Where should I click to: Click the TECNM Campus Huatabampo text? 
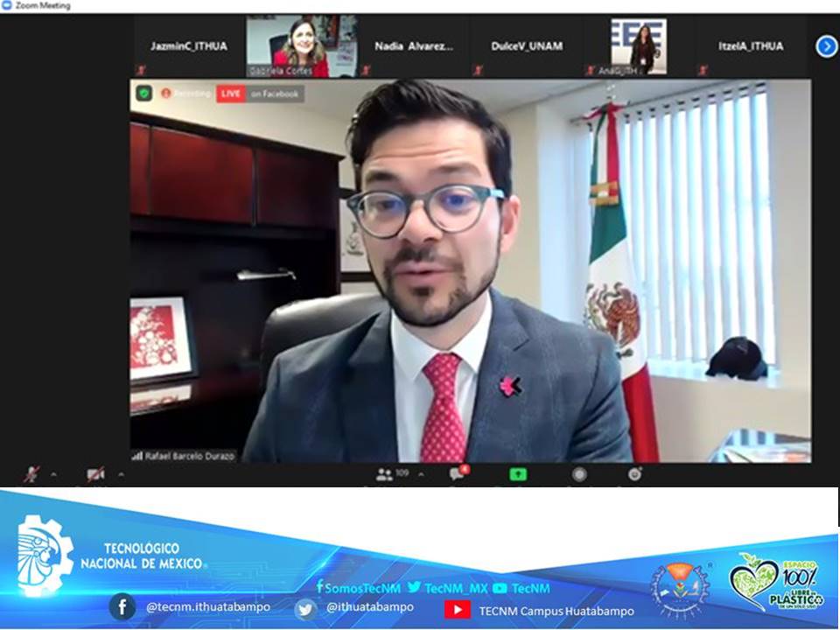(556, 612)
